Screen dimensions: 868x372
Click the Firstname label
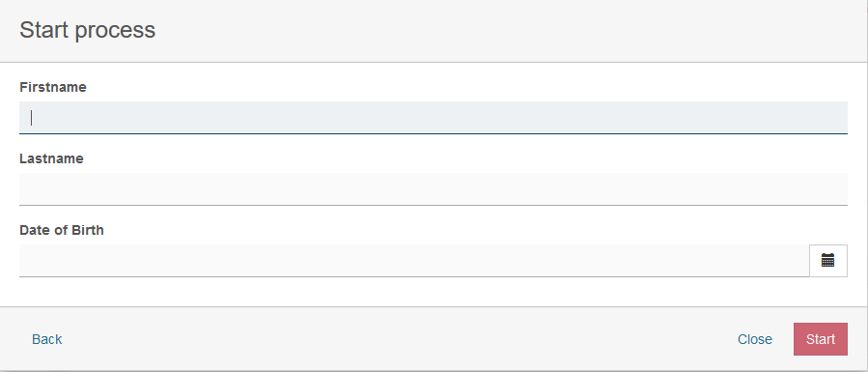tap(52, 87)
